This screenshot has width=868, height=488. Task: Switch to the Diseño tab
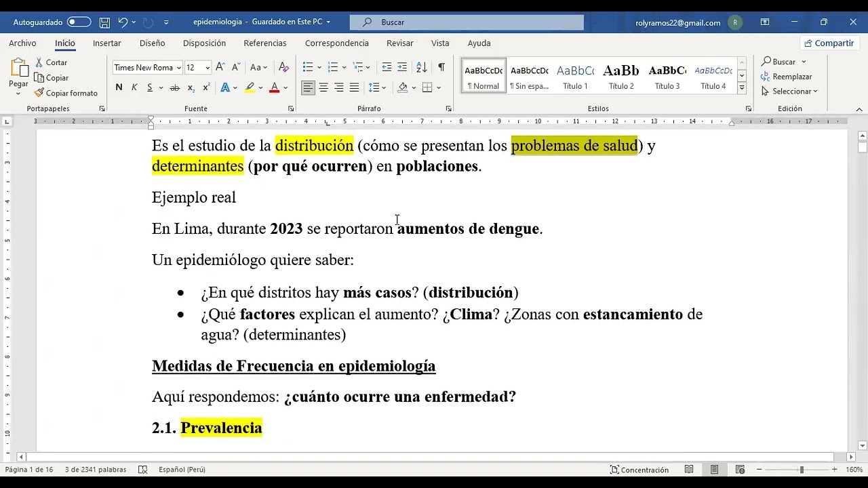click(152, 43)
